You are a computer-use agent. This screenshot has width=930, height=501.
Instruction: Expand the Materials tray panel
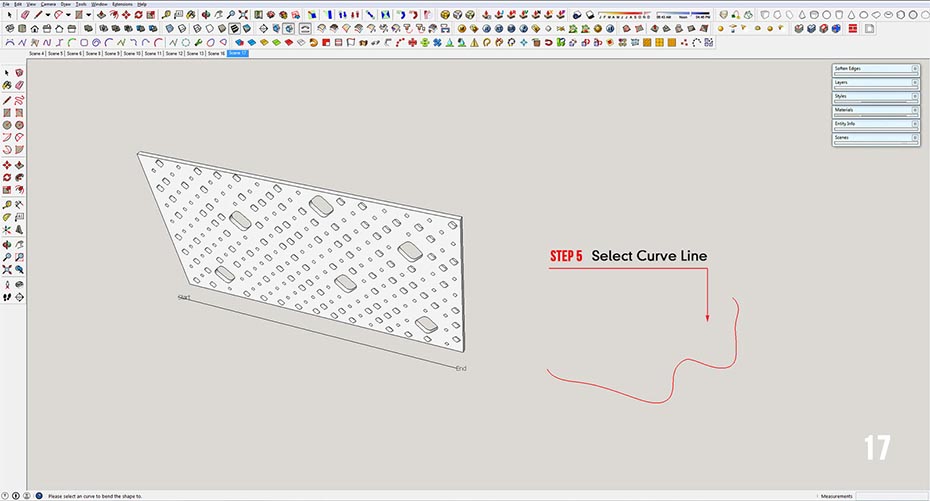(x=875, y=110)
